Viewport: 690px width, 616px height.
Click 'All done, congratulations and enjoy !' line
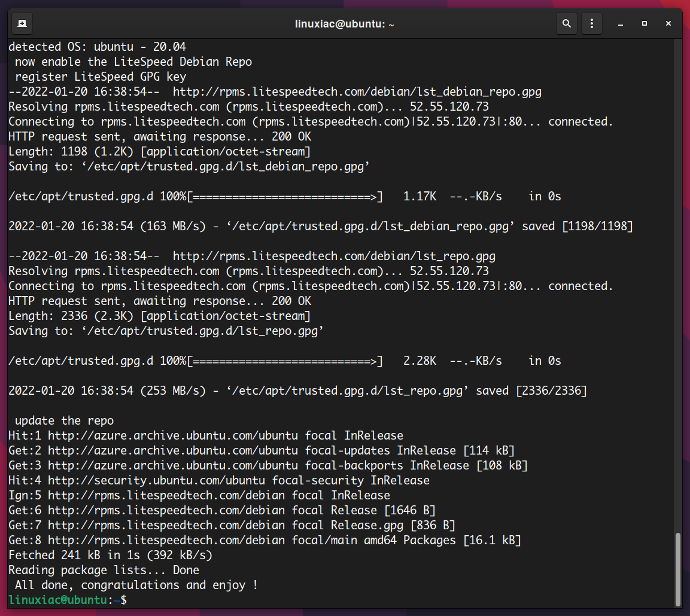(x=136, y=585)
